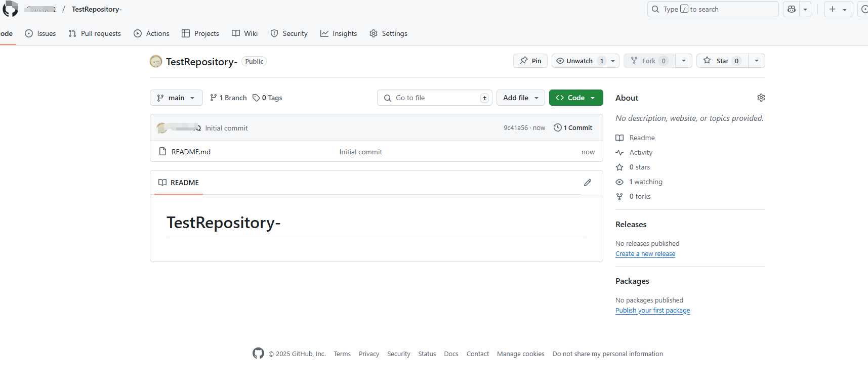The height and width of the screenshot is (391, 868).
Task: Open the footer Status link
Action: [427, 354]
